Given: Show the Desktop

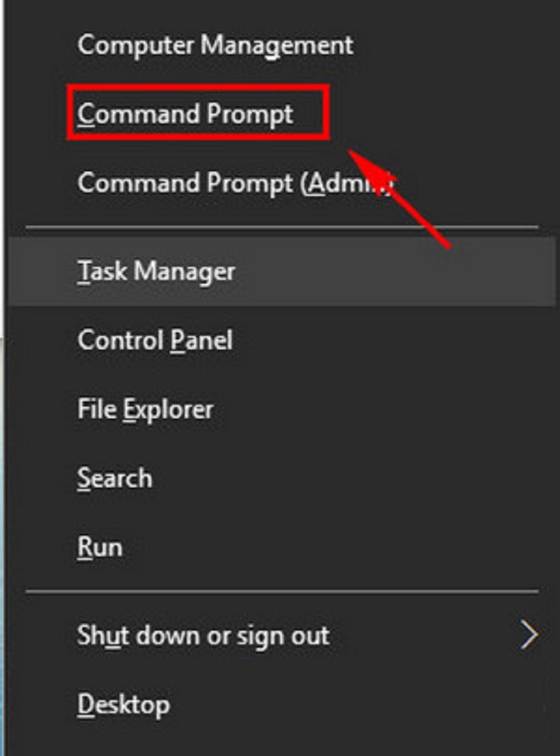Looking at the screenshot, I should (123, 704).
